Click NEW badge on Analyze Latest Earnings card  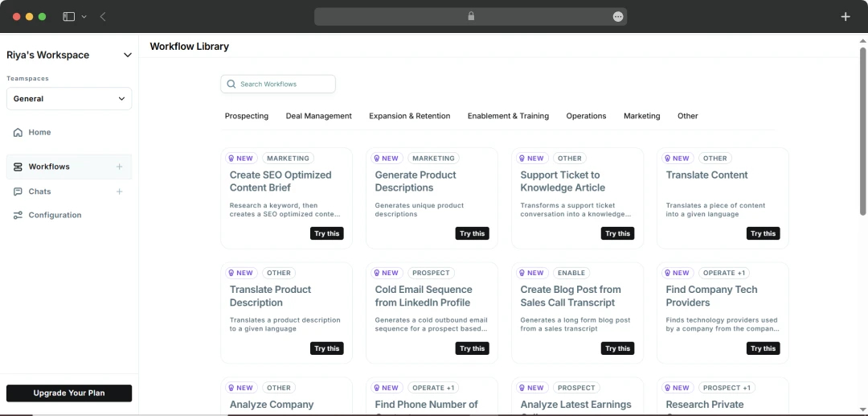(x=531, y=388)
